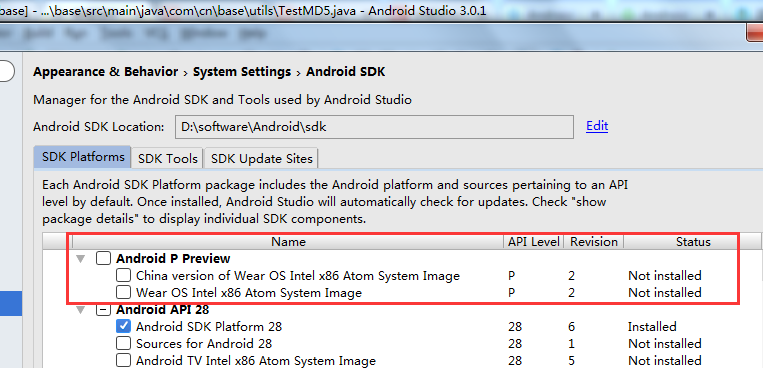Sort by the Revision column header
The image size is (763, 368).
coord(594,242)
